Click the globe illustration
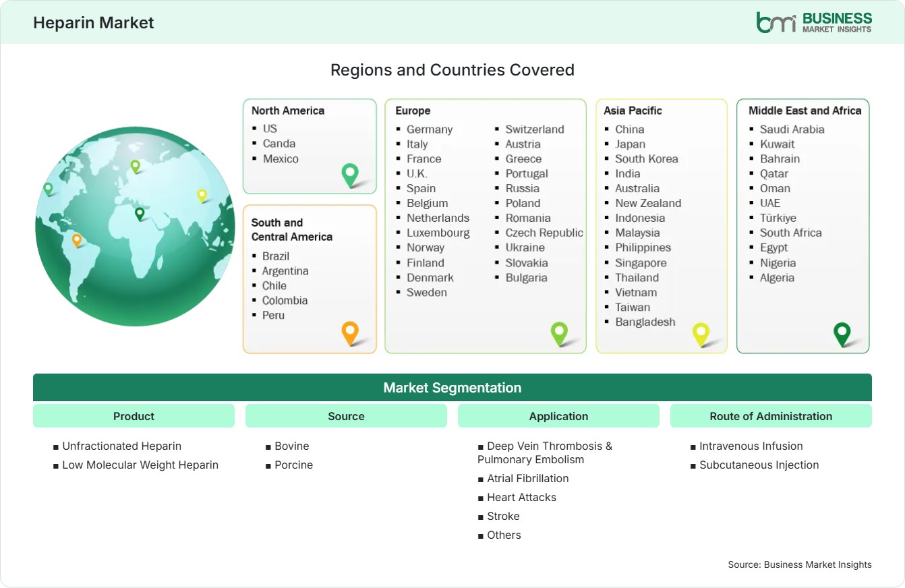This screenshot has height=588, width=905. tap(135, 227)
